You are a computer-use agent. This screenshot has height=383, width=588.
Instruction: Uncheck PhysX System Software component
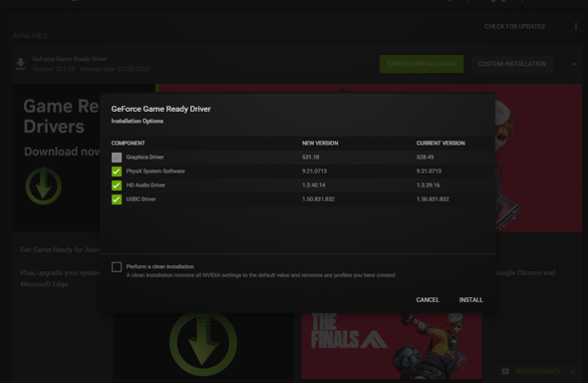coord(117,172)
